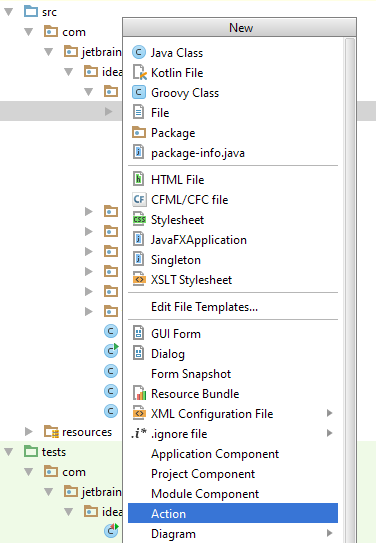Click the jetbrains package icon under src

[x=71, y=52]
